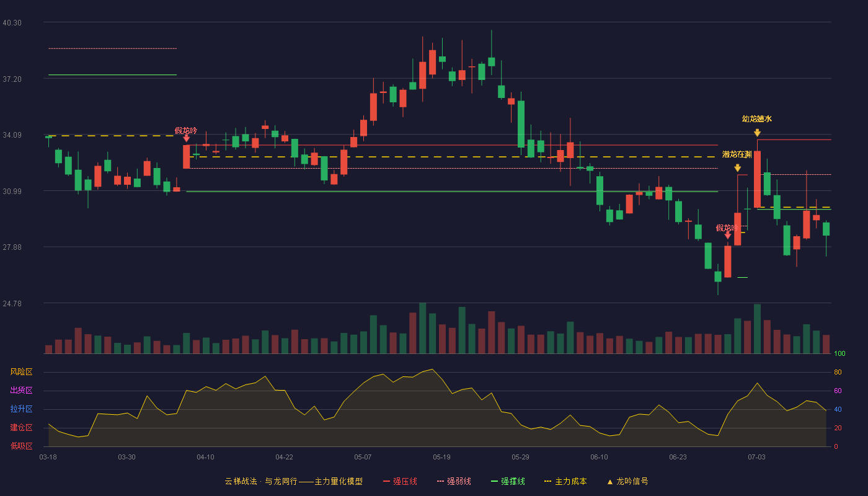The image size is (868, 496).
Task: Click the 低吸区 zone label
Action: click(21, 446)
